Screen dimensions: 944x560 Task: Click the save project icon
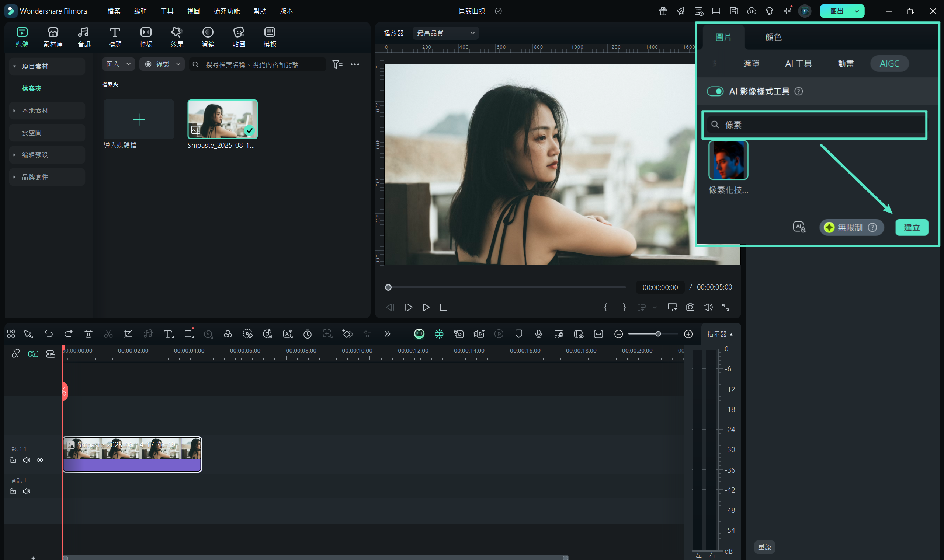pos(733,11)
